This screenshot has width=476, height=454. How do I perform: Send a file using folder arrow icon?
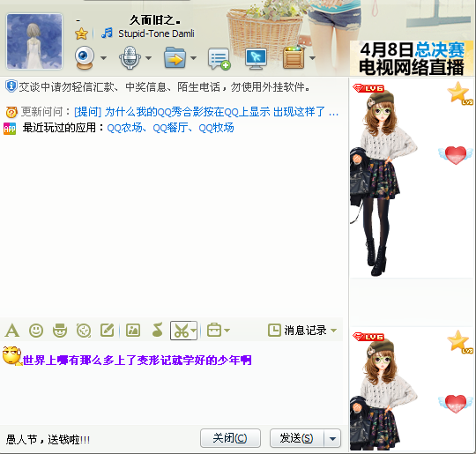point(175,57)
